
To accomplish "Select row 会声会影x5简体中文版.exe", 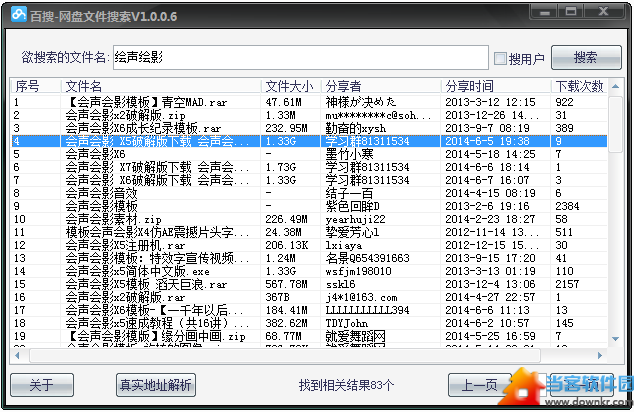I will (x=309, y=271).
